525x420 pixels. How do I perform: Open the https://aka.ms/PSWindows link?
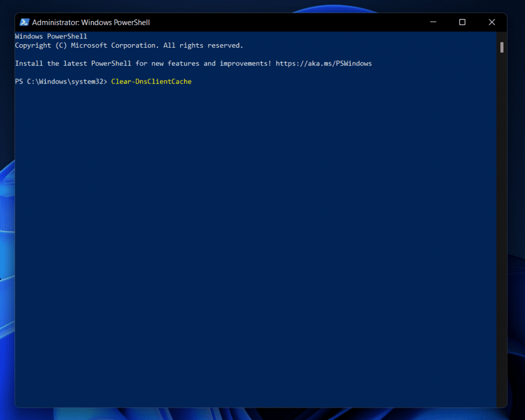[324, 63]
